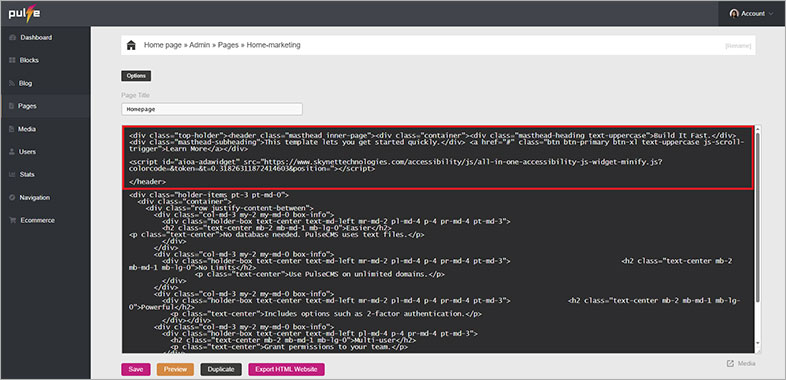Expand the Account dropdown chevron

(x=771, y=14)
